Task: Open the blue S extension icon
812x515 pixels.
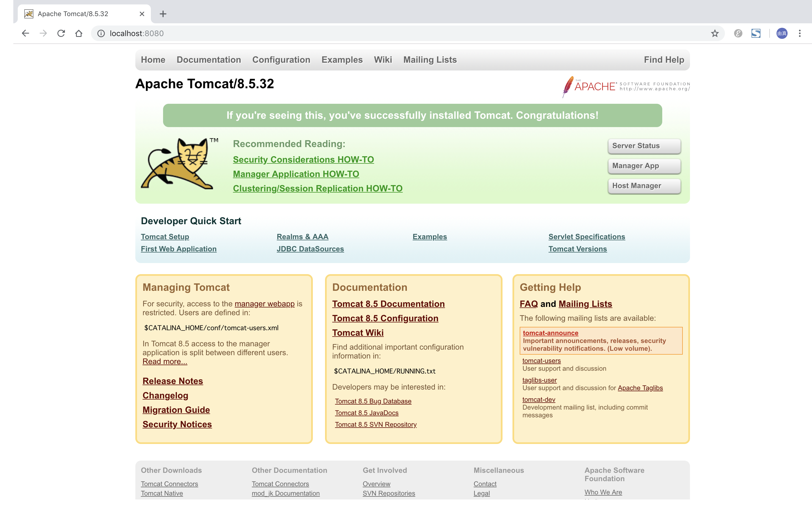Action: pos(756,33)
